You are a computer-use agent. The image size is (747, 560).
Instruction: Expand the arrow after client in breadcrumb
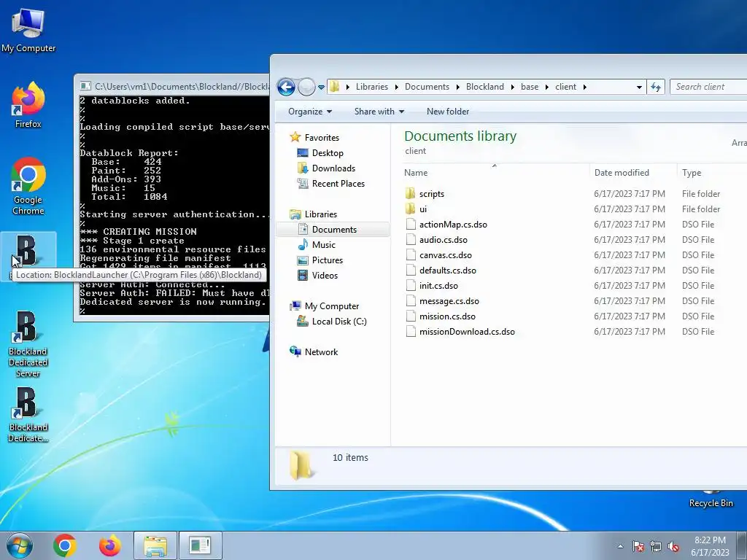coord(584,87)
